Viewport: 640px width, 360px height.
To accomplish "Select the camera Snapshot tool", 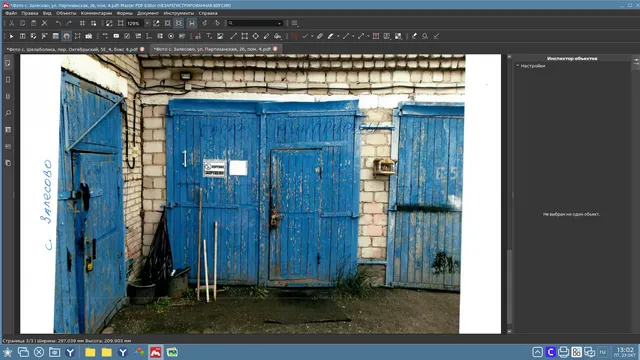I will [89, 36].
